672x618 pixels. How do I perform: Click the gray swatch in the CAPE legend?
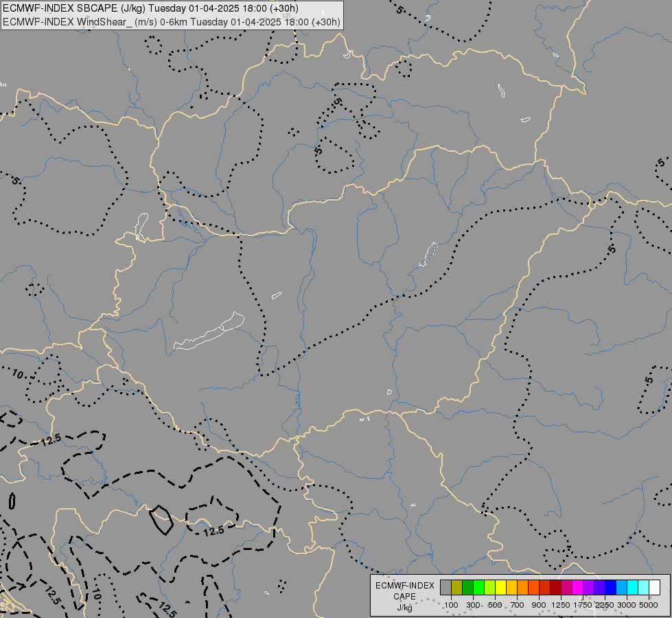point(445,587)
